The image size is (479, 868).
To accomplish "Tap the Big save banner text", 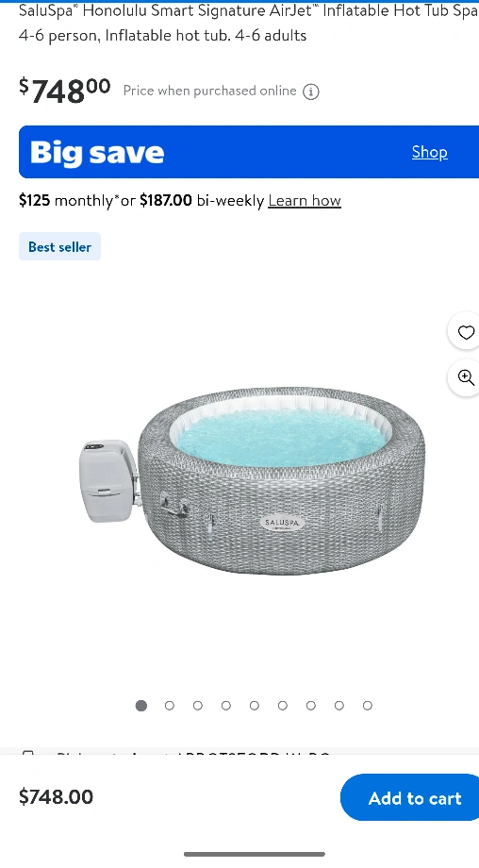I will pyautogui.click(x=97, y=152).
